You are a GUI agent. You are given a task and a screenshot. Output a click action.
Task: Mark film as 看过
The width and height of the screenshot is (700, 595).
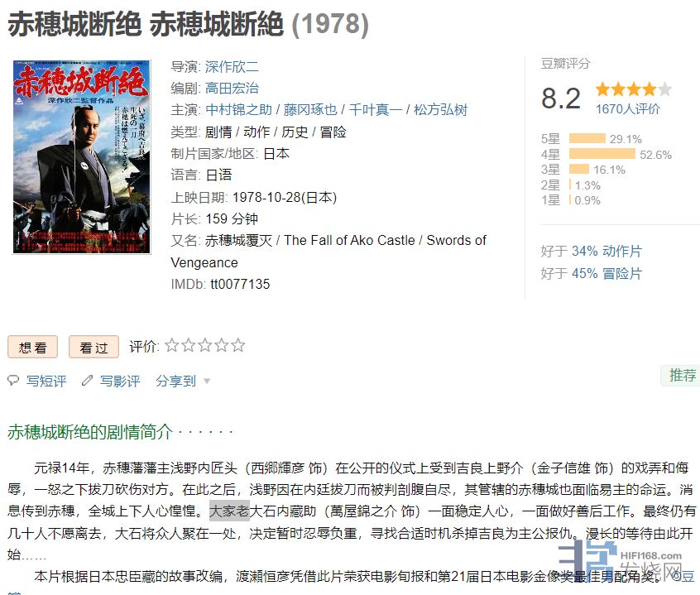(93, 347)
